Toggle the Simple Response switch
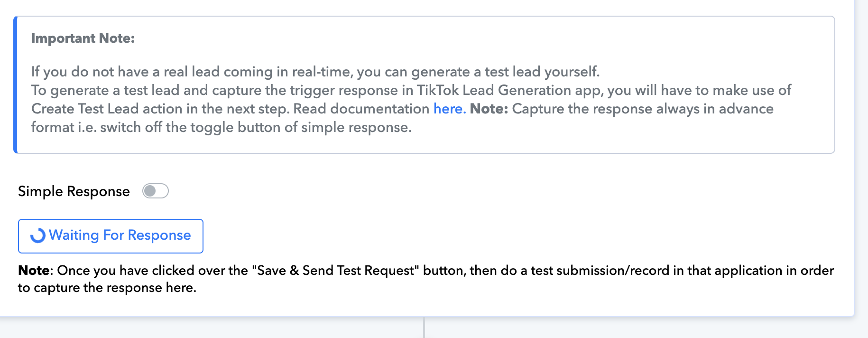The image size is (868, 338). tap(156, 191)
